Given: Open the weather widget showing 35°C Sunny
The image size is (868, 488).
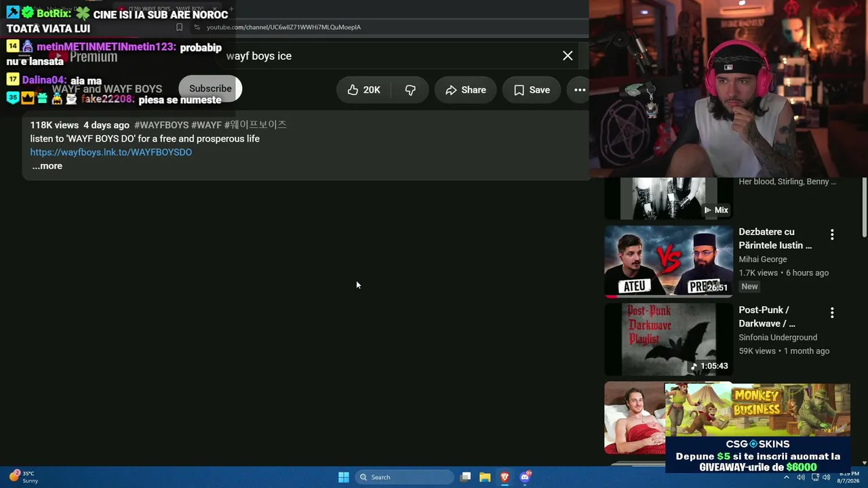Looking at the screenshot, I should click(23, 477).
